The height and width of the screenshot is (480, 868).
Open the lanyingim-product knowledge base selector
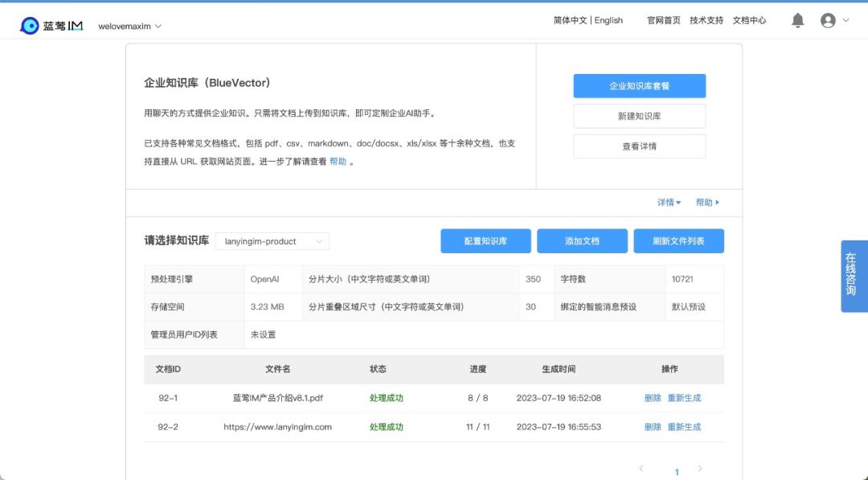[x=272, y=241]
